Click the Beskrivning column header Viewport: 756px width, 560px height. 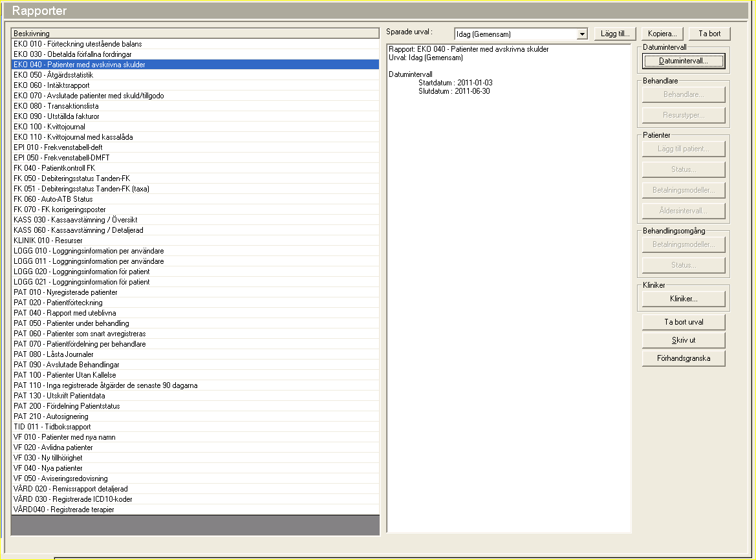click(195, 33)
